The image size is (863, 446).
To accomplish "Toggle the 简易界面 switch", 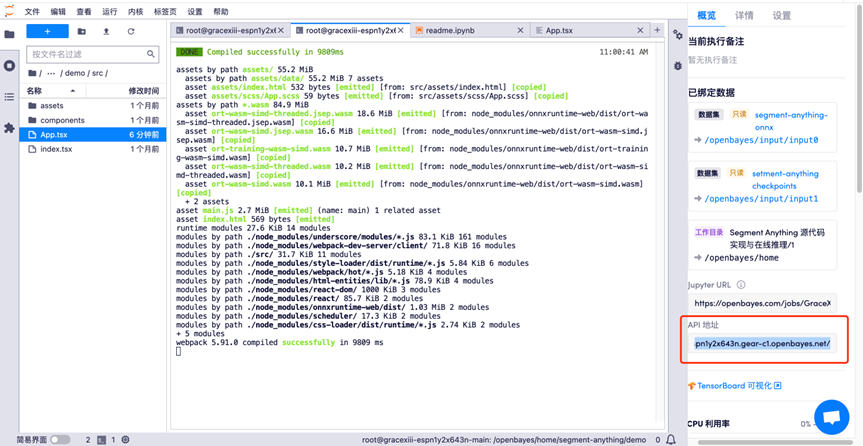I will click(x=60, y=440).
